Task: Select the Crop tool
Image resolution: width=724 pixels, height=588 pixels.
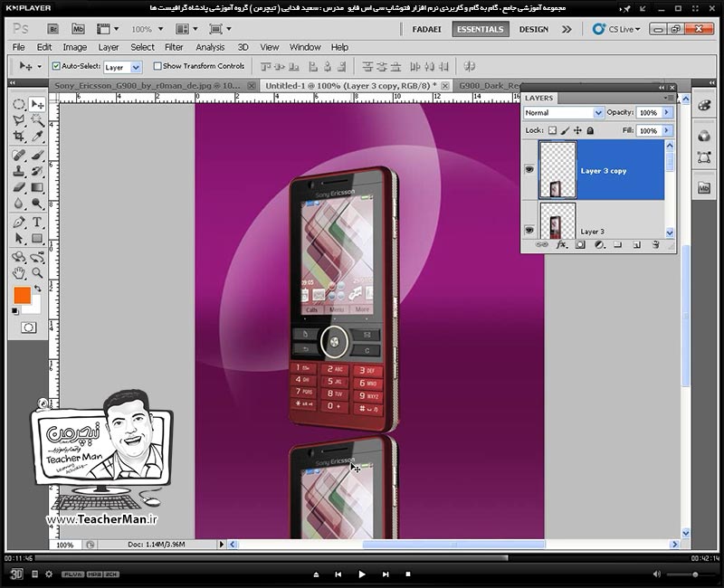Action: click(x=19, y=137)
